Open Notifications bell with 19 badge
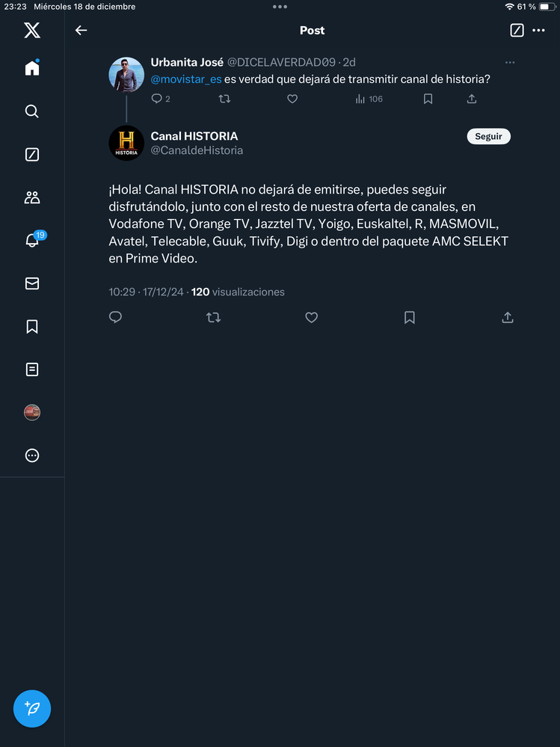The image size is (560, 747). [x=32, y=240]
